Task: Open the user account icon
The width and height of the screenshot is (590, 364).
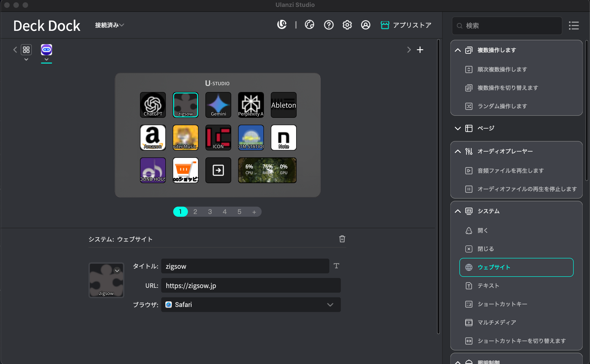Action: [365, 25]
